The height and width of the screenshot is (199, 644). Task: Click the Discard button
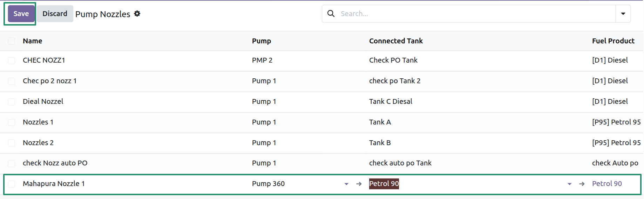point(55,14)
